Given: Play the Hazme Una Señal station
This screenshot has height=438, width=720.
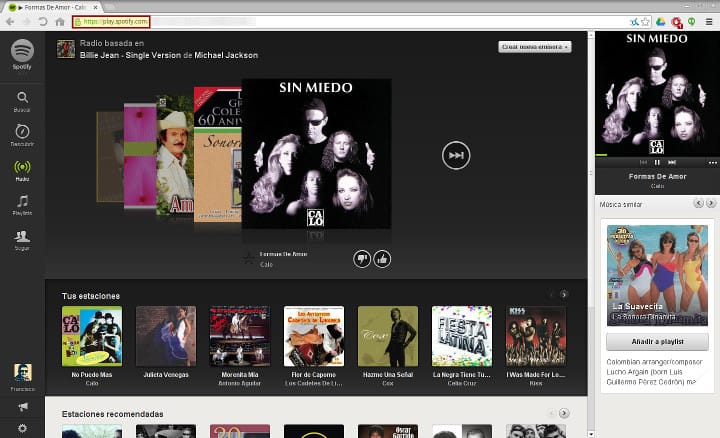Looking at the screenshot, I should 388,336.
